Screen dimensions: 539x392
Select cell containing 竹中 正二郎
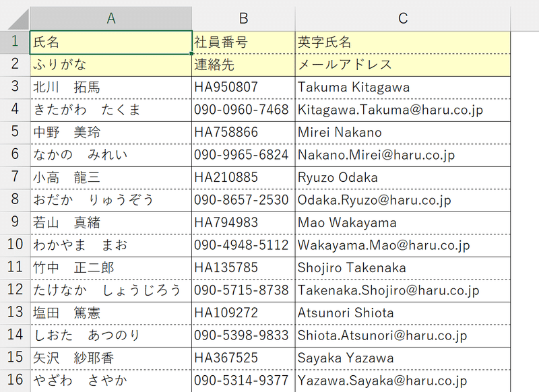click(110, 268)
